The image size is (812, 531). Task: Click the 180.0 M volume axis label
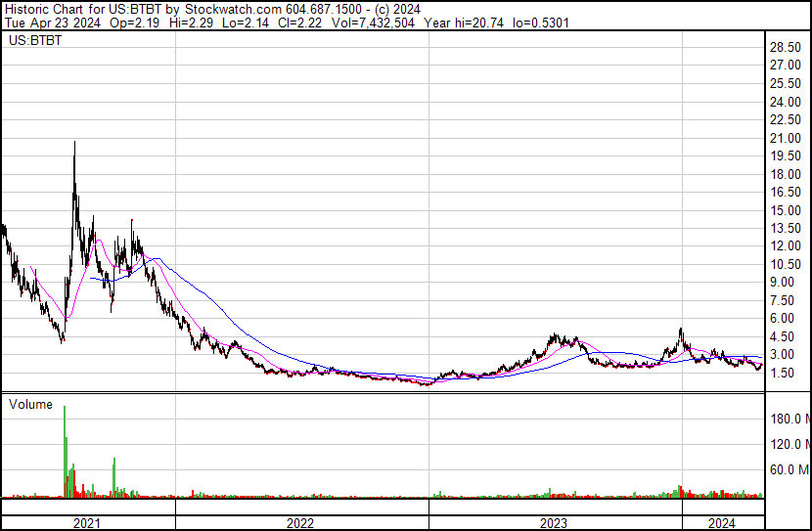[x=788, y=419]
